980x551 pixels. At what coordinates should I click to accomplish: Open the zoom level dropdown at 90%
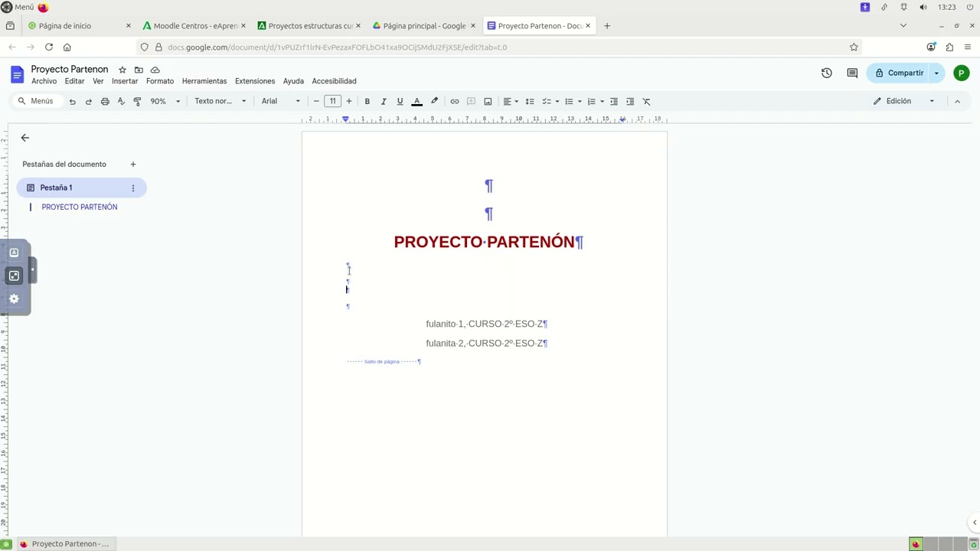tap(165, 101)
